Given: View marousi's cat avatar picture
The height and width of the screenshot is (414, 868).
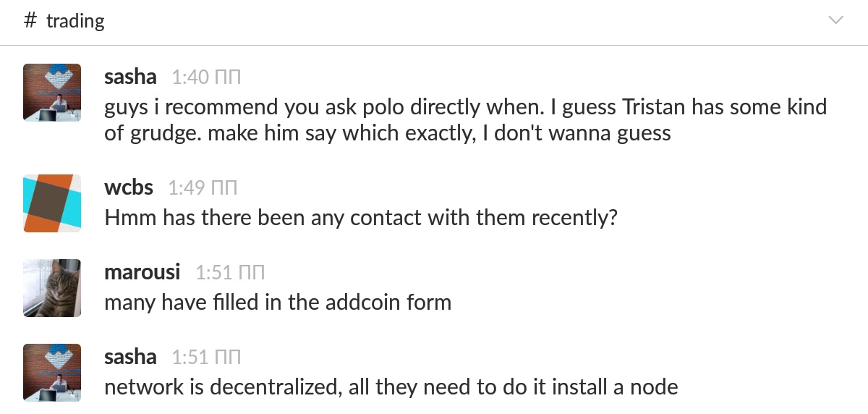Looking at the screenshot, I should [52, 288].
